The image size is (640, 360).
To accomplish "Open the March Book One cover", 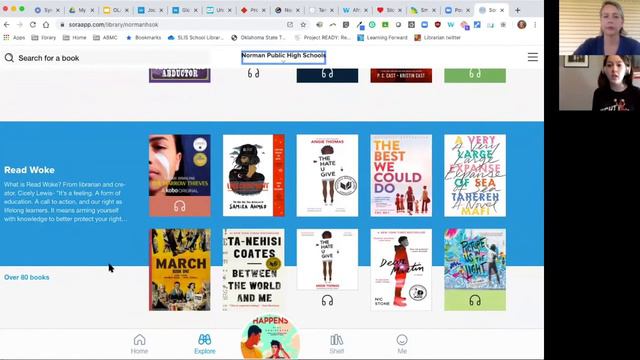I will pyautogui.click(x=180, y=270).
